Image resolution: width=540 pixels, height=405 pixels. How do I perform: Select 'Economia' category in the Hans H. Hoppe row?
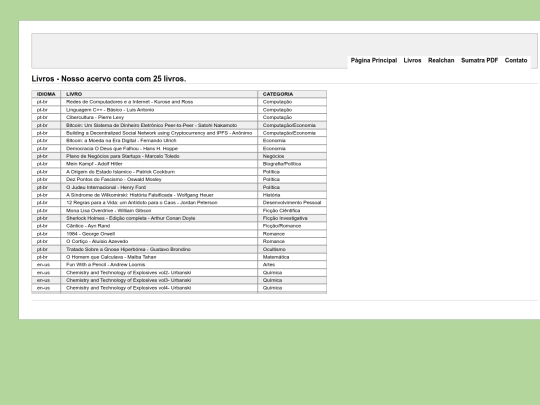[274, 148]
